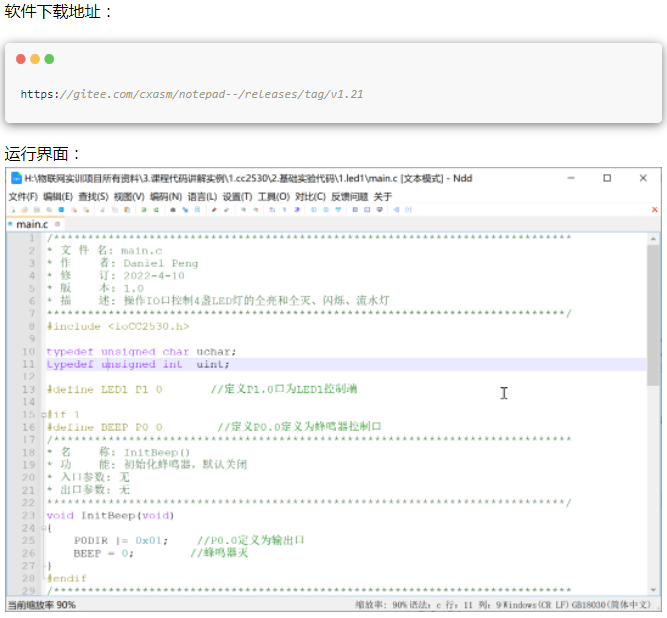This screenshot has height=618, width=667.
Task: Click the scrollbar up arrow in editor
Action: pyautogui.click(x=653, y=238)
